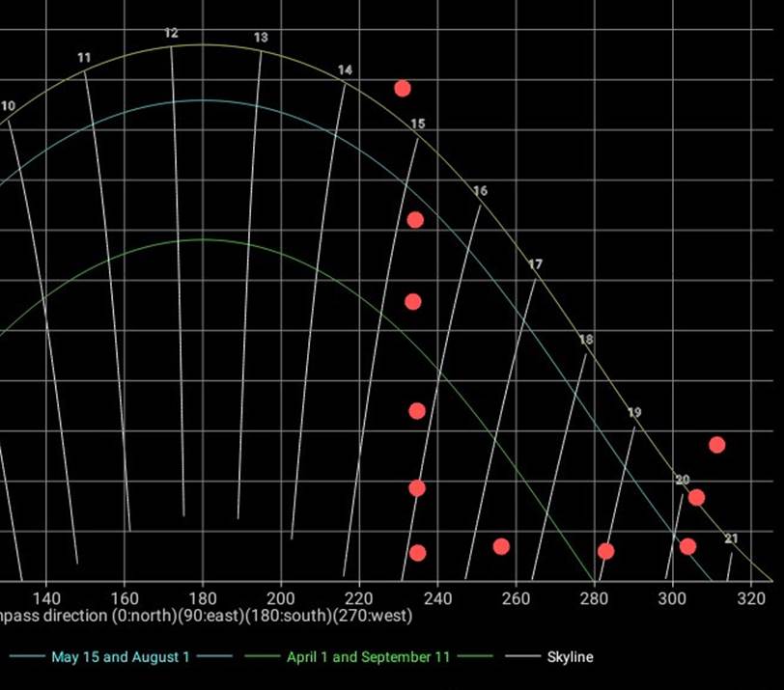Viewport: 784px width, 690px height.
Task: Click the hour 14 label on the top curve
Action: (x=345, y=70)
